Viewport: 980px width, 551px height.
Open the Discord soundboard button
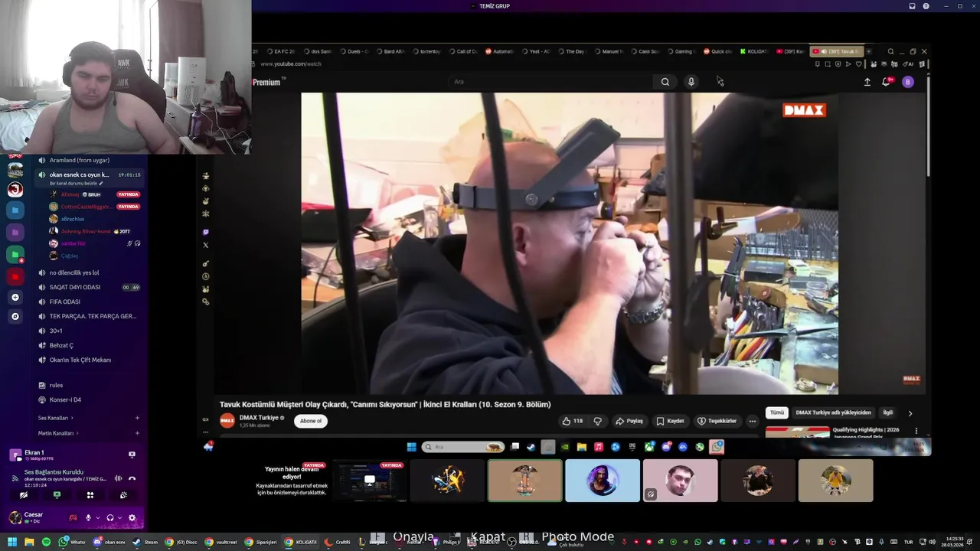pos(123,495)
